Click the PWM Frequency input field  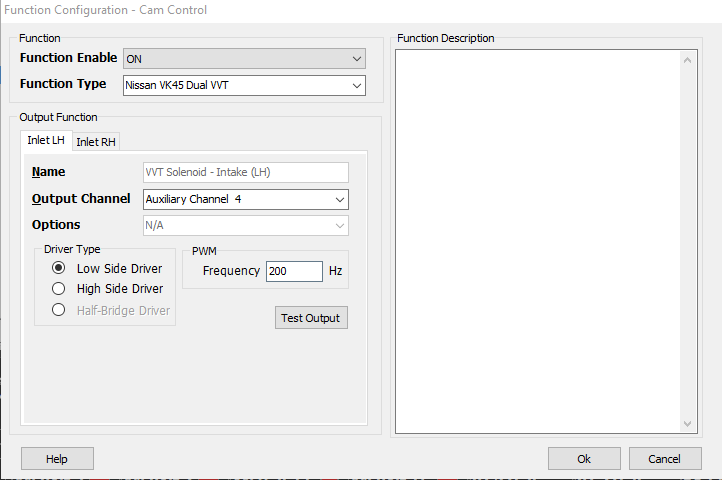pyautogui.click(x=294, y=271)
